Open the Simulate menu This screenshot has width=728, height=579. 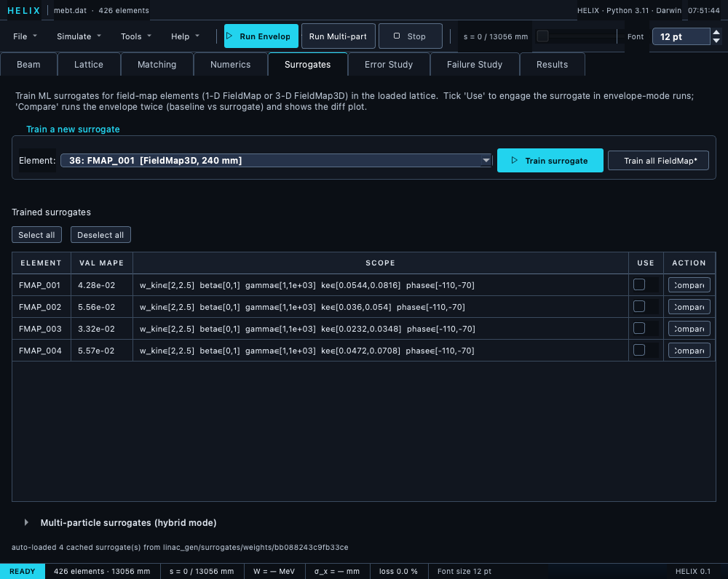click(79, 36)
